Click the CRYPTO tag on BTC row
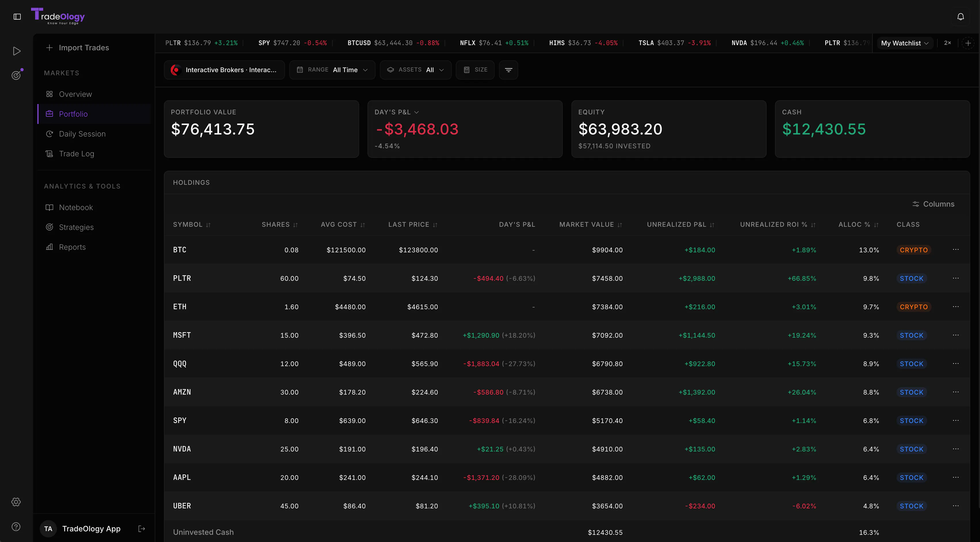Viewport: 980px width, 542px height. click(x=913, y=250)
